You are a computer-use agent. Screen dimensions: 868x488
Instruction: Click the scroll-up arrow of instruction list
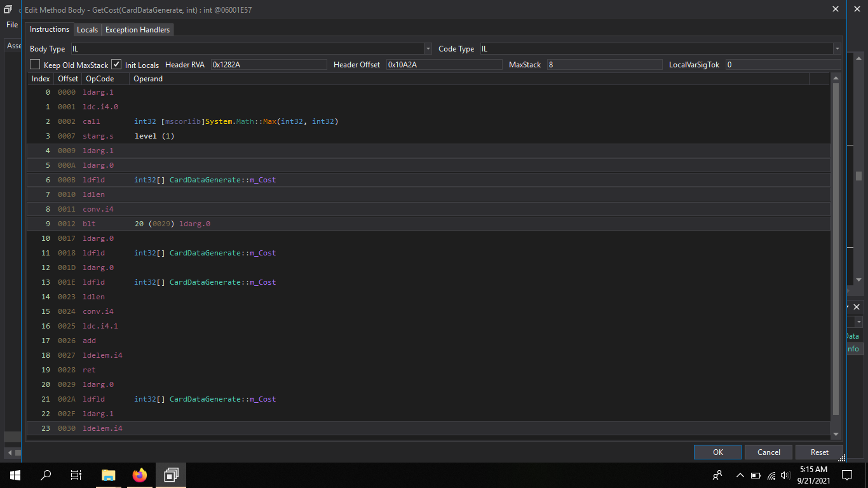pyautogui.click(x=836, y=78)
